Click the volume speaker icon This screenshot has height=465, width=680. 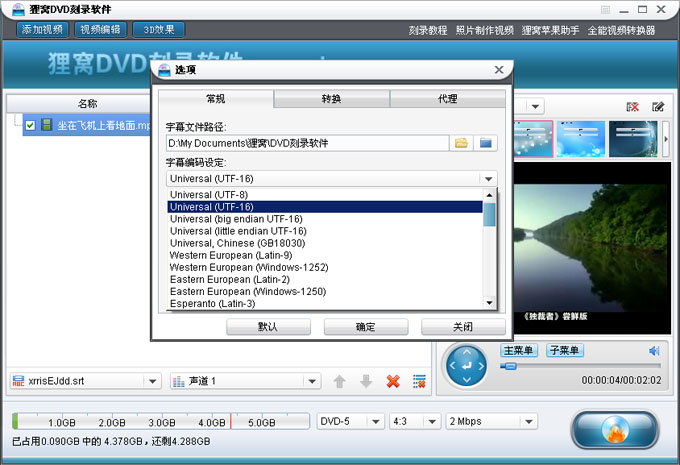click(654, 350)
